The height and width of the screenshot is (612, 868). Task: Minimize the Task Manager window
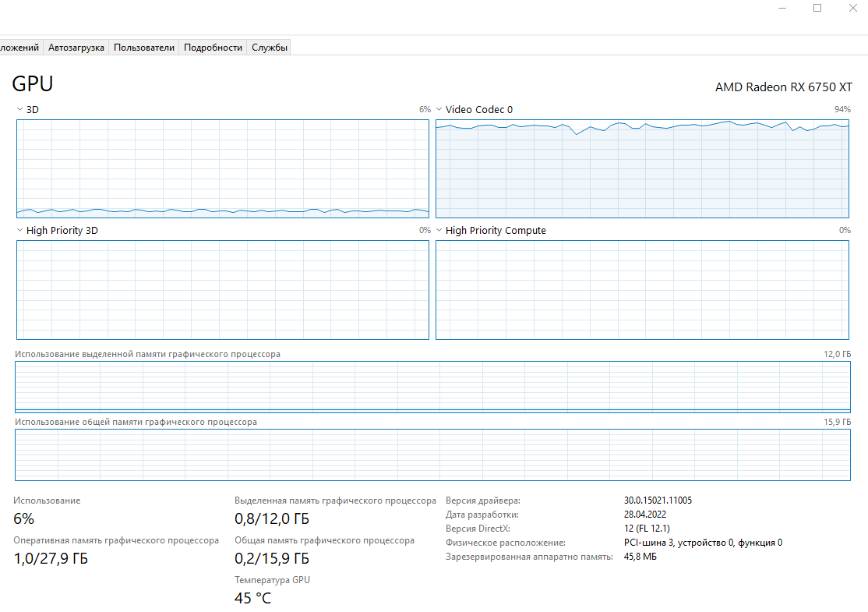783,8
